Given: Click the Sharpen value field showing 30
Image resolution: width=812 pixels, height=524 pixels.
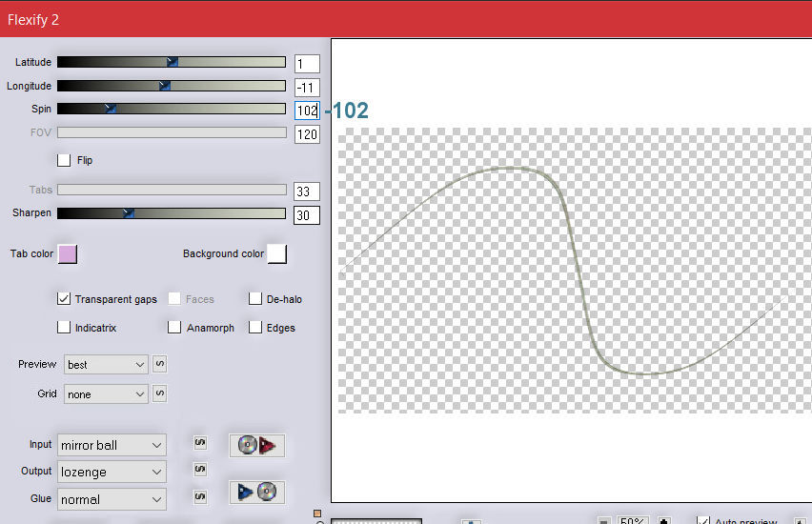Looking at the screenshot, I should 307,215.
